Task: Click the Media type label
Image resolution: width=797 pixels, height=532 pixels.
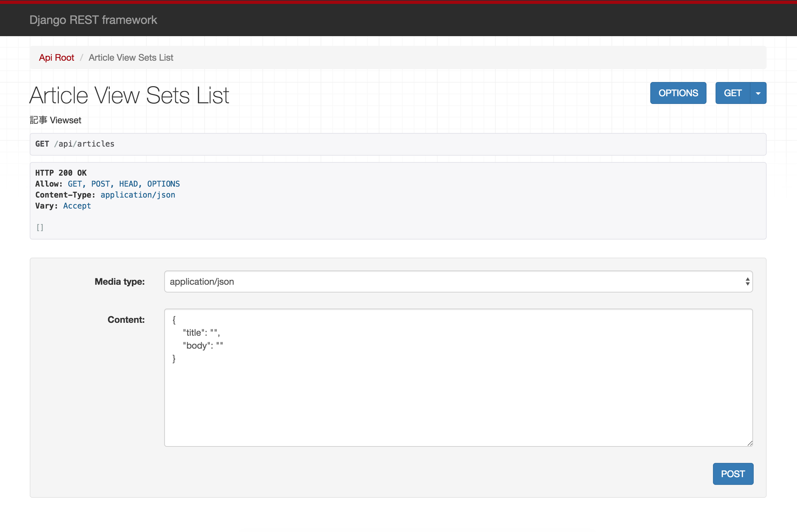Action: [120, 281]
